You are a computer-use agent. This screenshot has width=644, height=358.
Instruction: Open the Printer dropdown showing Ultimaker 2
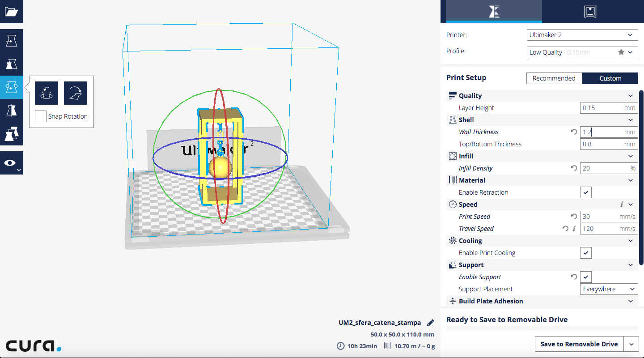[x=582, y=35]
